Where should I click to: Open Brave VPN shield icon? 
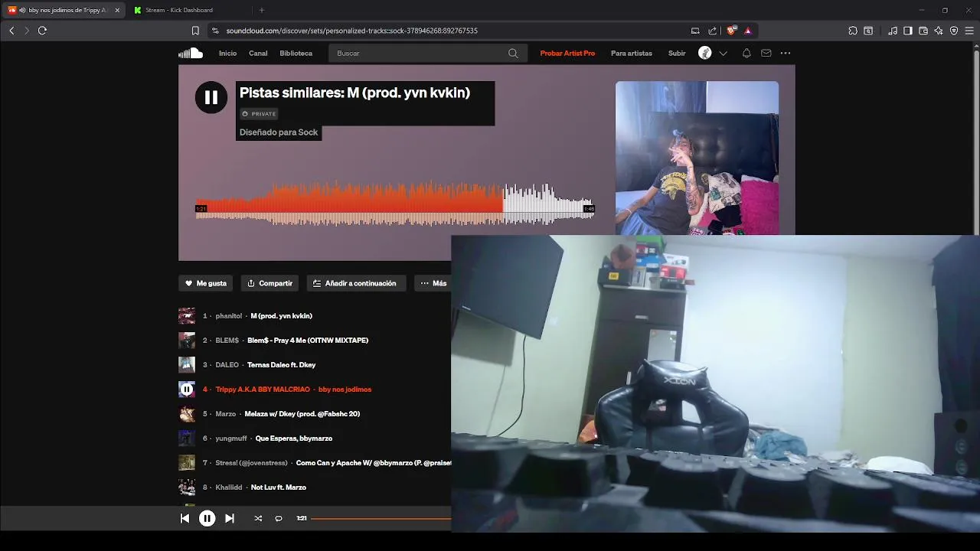[954, 31]
